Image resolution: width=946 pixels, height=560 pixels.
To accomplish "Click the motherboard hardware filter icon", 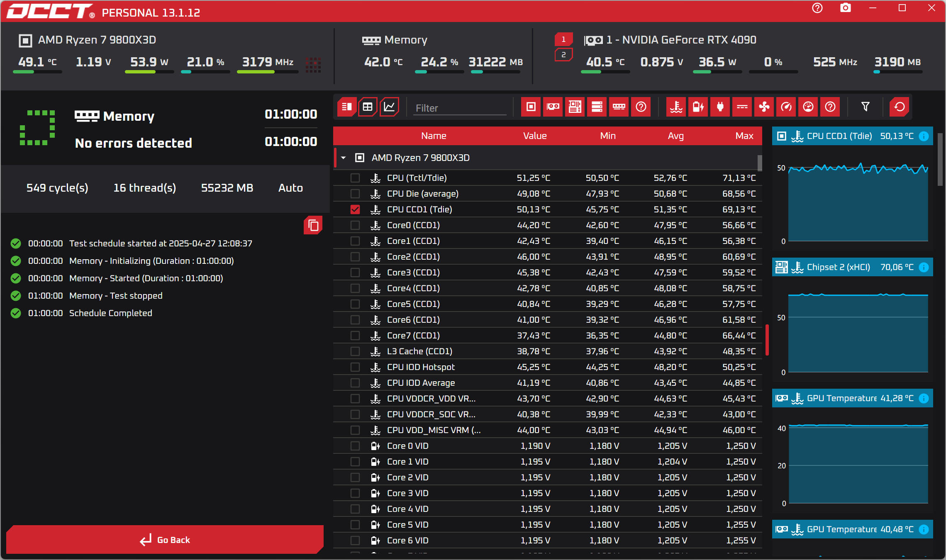I will pos(575,107).
